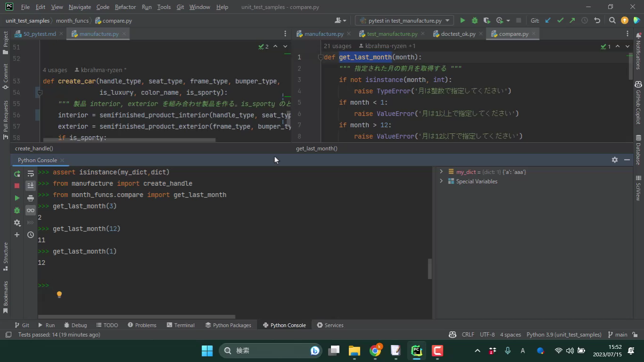Commit changes with the Git checkmark
The height and width of the screenshot is (362, 644).
[560, 21]
